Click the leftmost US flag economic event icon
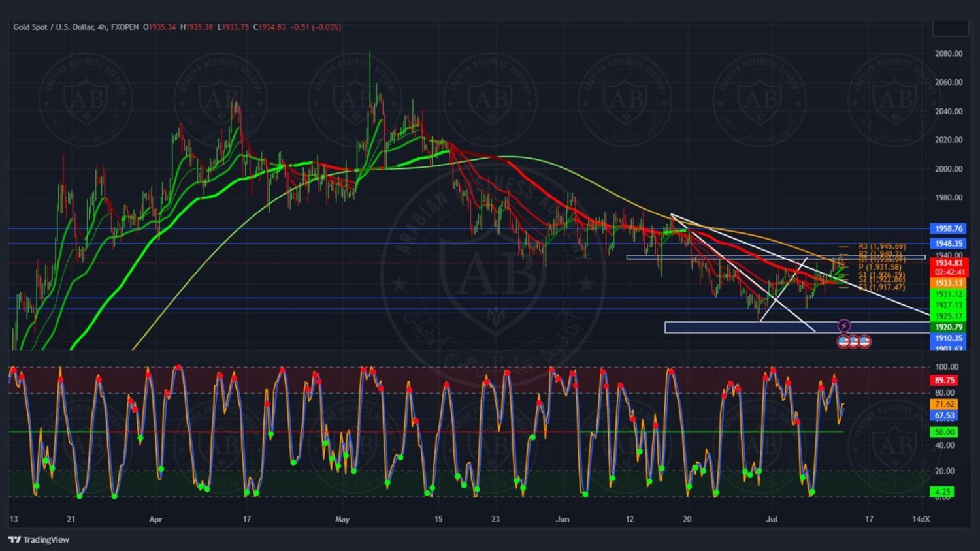This screenshot has height=551, width=980. click(x=843, y=341)
